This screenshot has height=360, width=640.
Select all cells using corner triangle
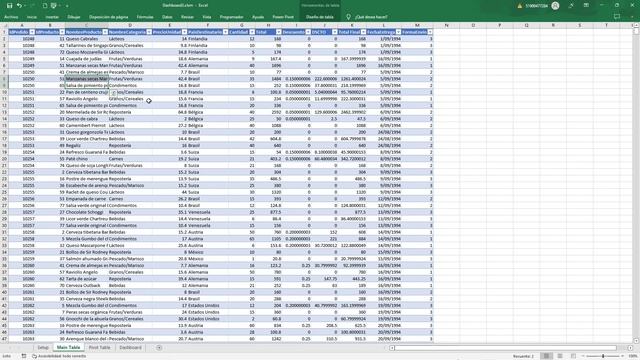[x=4, y=25]
